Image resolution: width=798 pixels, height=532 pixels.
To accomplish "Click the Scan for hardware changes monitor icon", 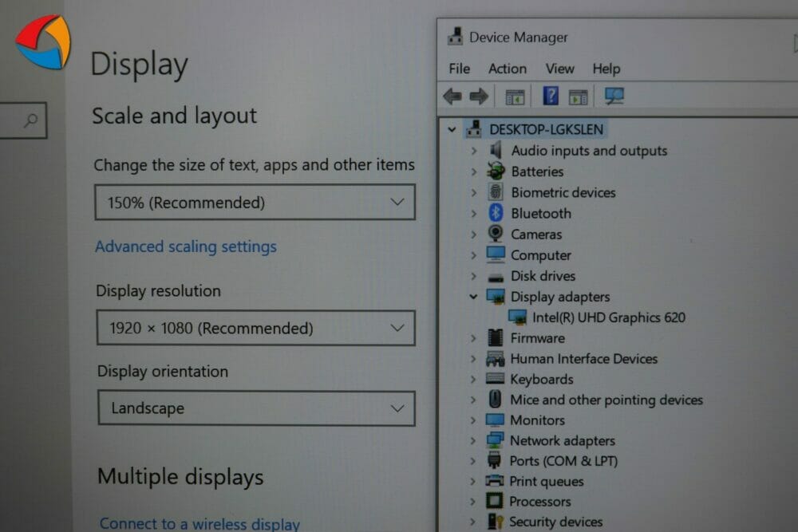I will [614, 96].
